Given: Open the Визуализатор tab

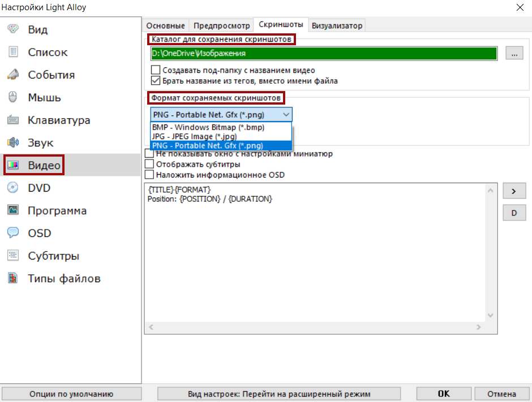Looking at the screenshot, I should [337, 25].
